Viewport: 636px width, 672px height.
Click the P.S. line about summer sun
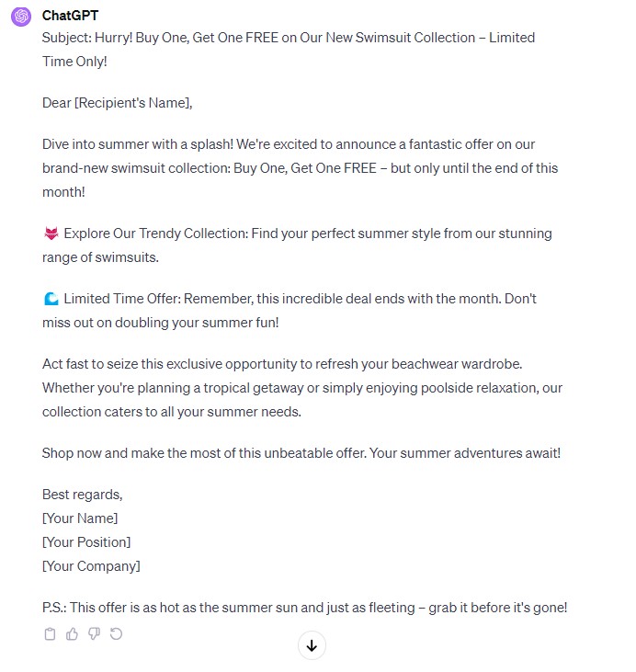coord(305,608)
